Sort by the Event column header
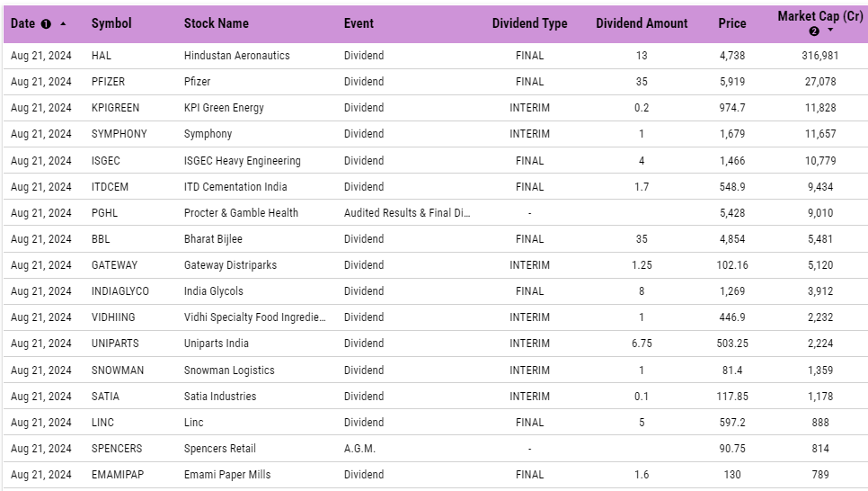Screen dimensions: 868x491 point(359,23)
